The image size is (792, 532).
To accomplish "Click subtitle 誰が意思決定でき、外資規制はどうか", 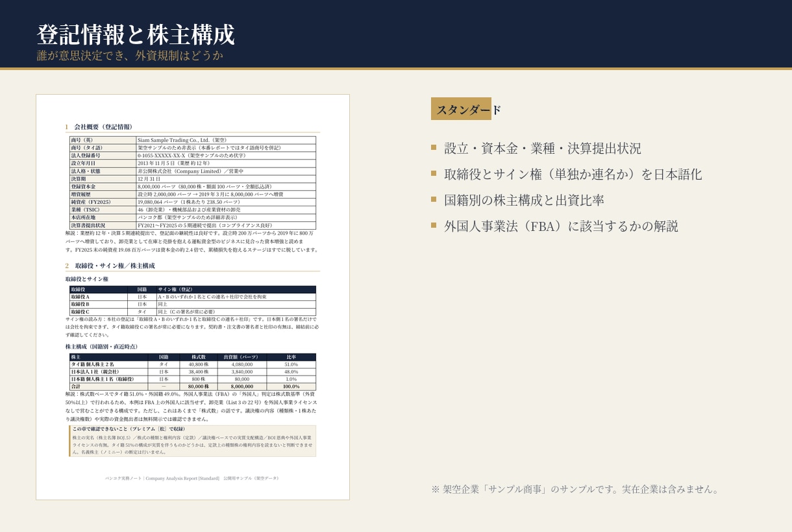I will point(130,56).
